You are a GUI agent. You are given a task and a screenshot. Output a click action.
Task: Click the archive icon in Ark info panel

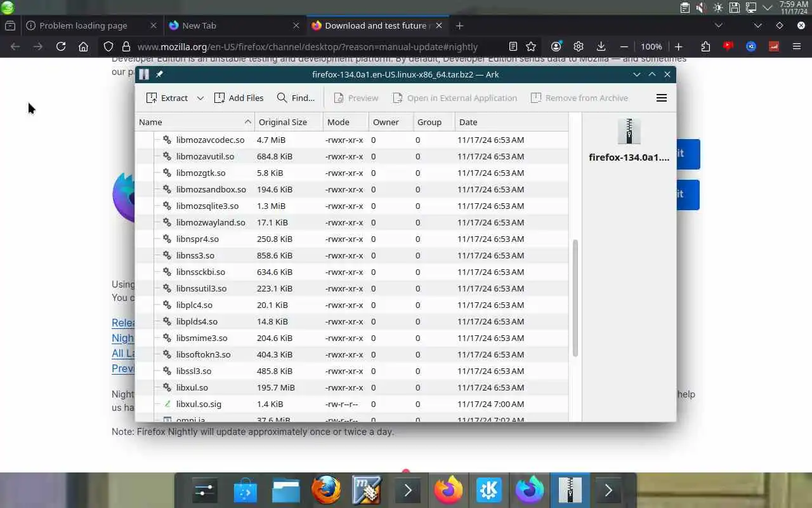coord(629,131)
